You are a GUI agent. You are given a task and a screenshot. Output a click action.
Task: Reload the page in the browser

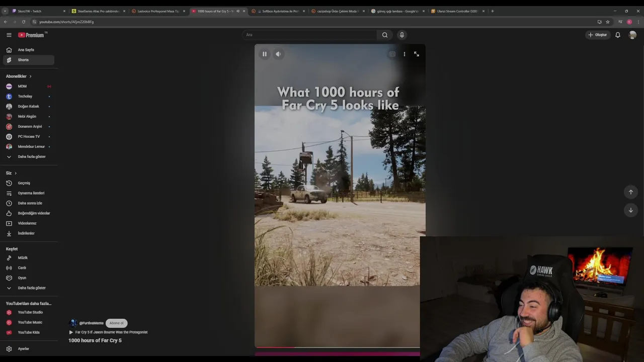[x=23, y=22]
